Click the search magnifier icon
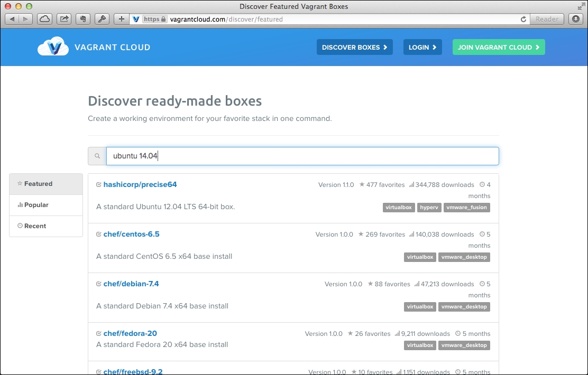The width and height of the screenshot is (588, 375). coord(97,156)
